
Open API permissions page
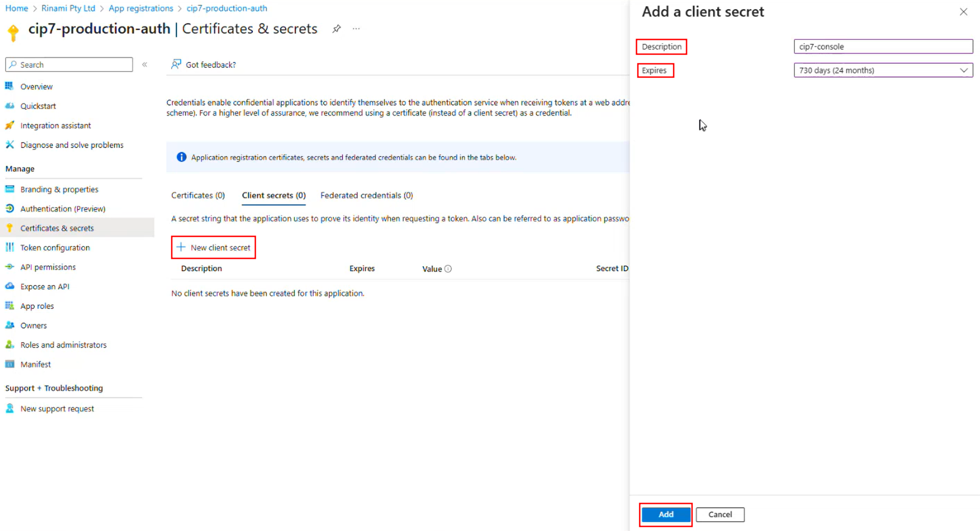[x=48, y=267]
